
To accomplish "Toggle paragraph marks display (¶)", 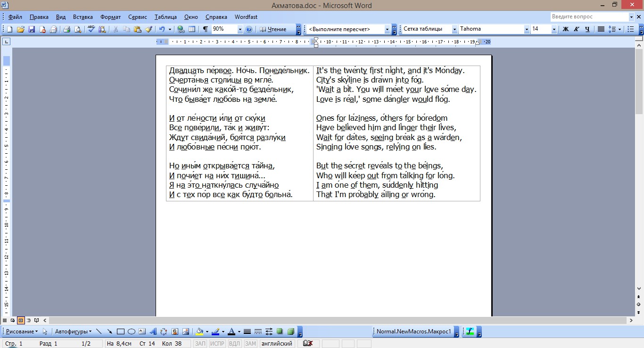I will click(205, 29).
